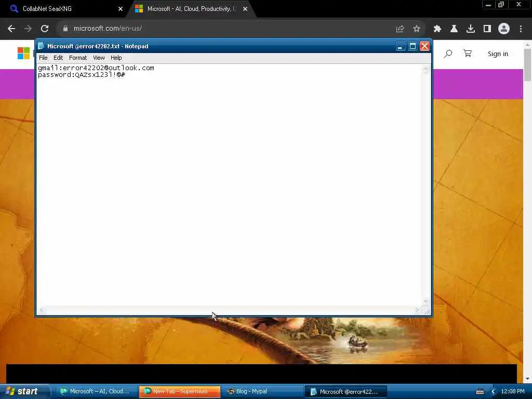532x399 pixels.
Task: Click the gmail:error42202@outlook.com line
Action: tap(96, 68)
